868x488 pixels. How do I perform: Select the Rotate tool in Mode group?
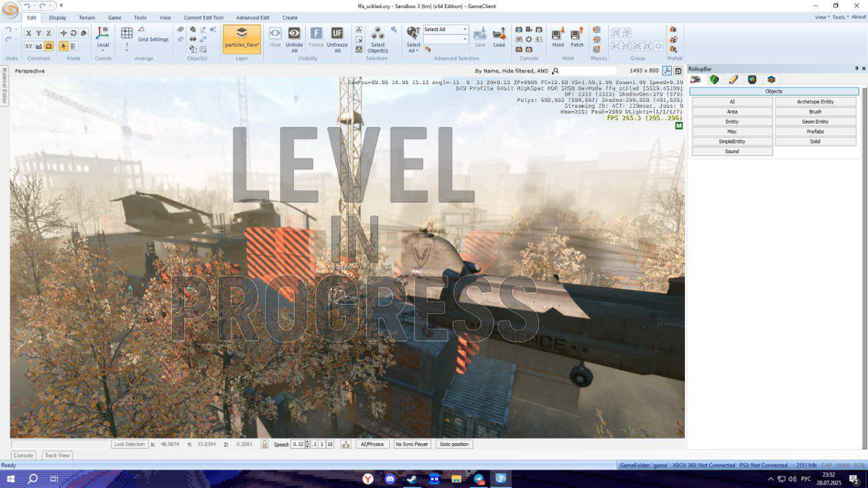[x=73, y=33]
